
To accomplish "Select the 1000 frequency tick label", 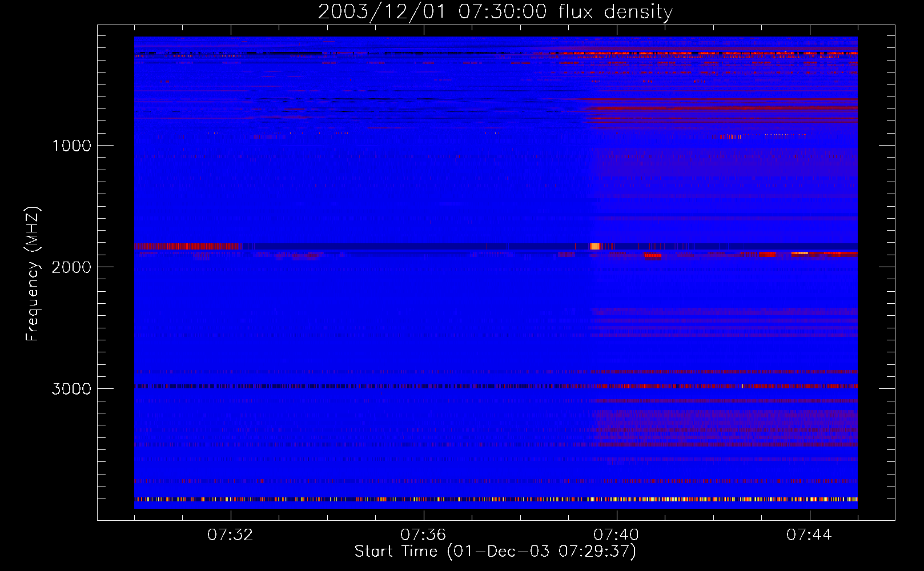I will [71, 146].
